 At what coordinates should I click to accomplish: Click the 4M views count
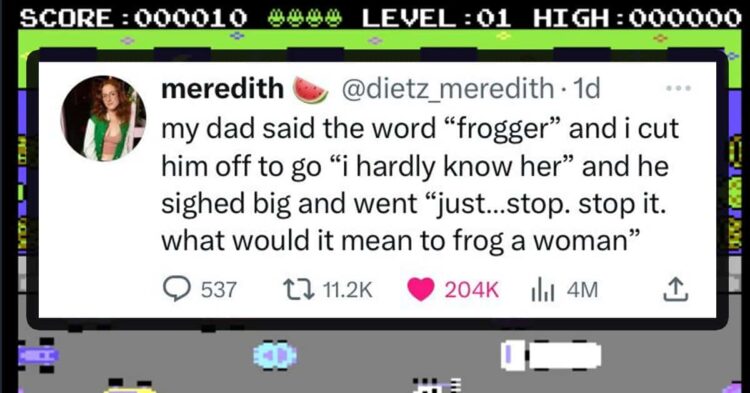pyautogui.click(x=582, y=290)
